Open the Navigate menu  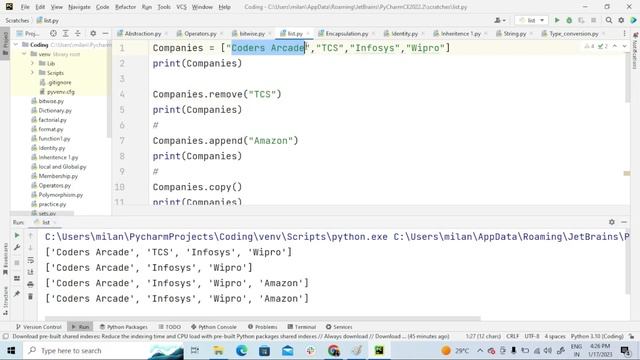point(79,7)
